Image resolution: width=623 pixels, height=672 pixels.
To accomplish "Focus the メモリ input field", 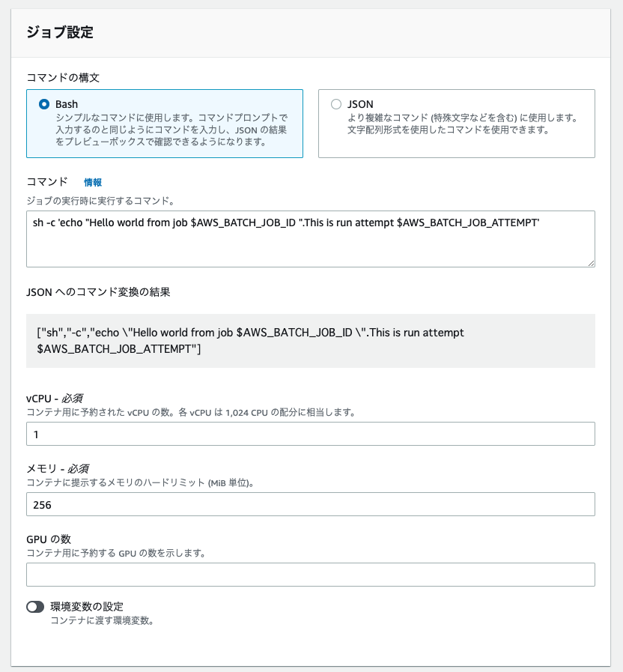I will click(x=310, y=504).
